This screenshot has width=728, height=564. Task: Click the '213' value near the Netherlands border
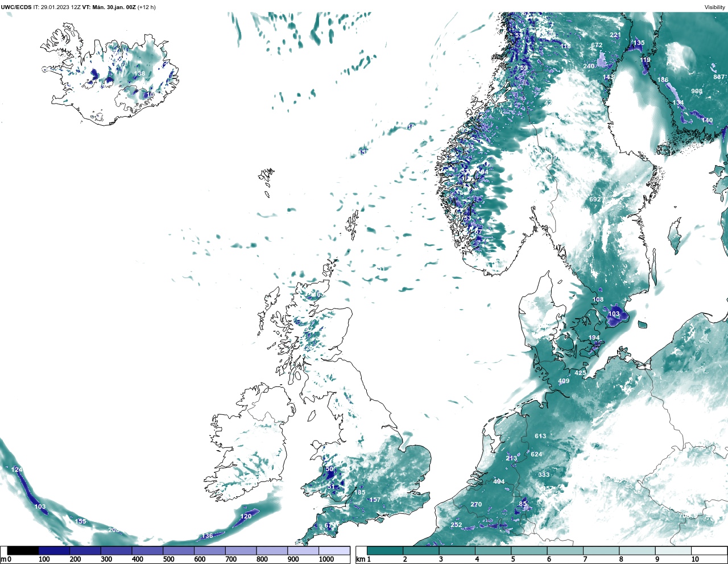pos(511,459)
